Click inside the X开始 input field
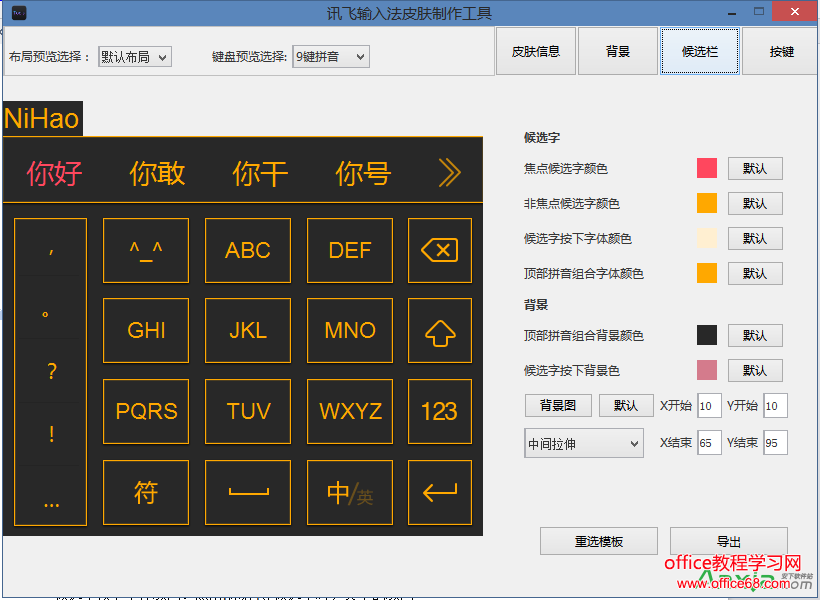This screenshot has height=600, width=820. (709, 405)
